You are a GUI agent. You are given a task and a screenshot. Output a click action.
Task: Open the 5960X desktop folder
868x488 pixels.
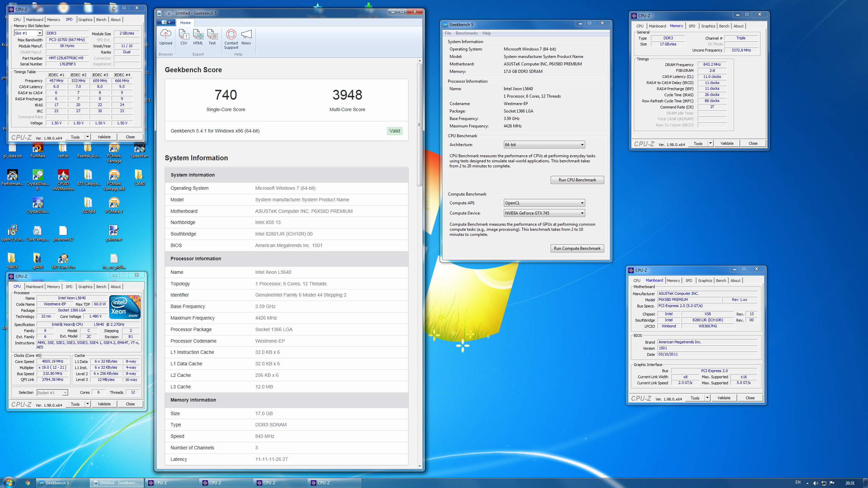12,261
